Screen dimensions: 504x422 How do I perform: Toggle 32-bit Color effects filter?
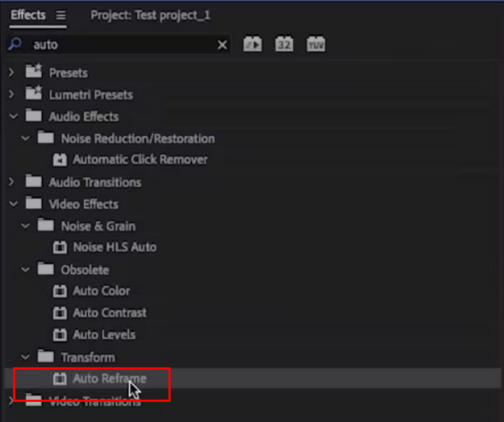(284, 44)
